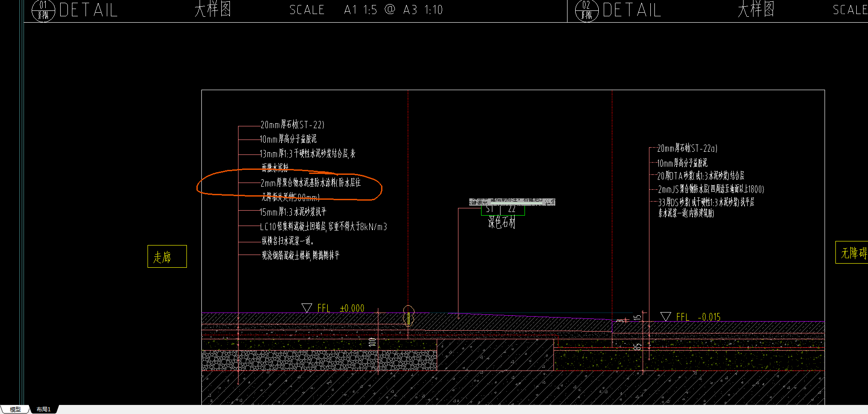Select the 100 vertical dimension text
Image resolution: width=868 pixels, height=414 pixels.
click(x=372, y=342)
